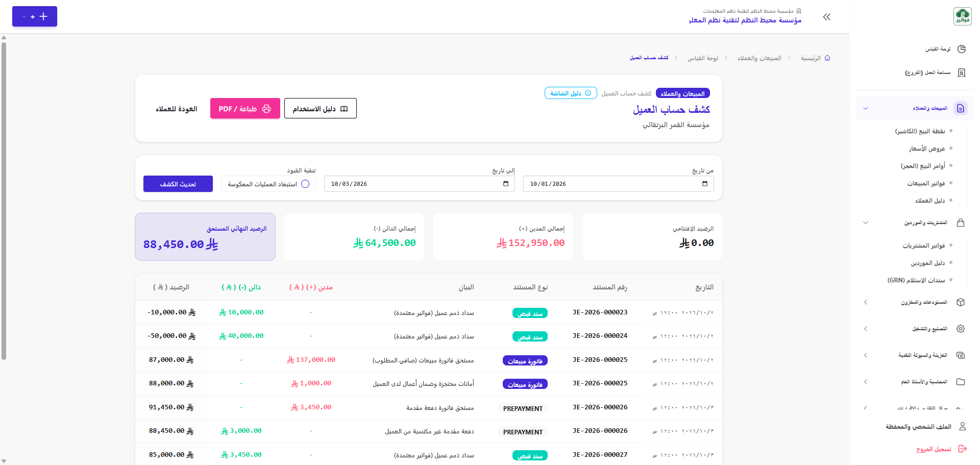Open calendar picker for from-date field
Image resolution: width=980 pixels, height=465 pixels.
point(705,184)
